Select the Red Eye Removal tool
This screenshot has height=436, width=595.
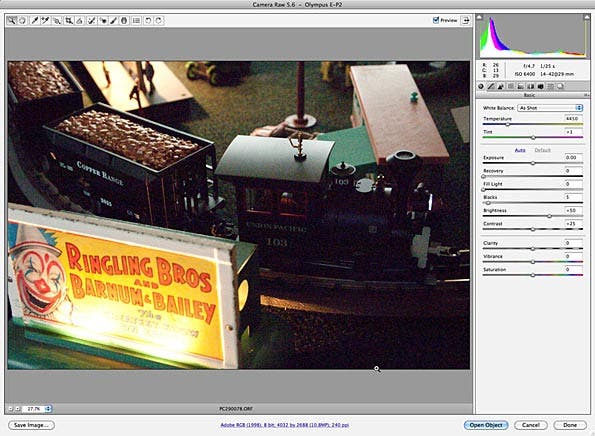click(x=102, y=20)
